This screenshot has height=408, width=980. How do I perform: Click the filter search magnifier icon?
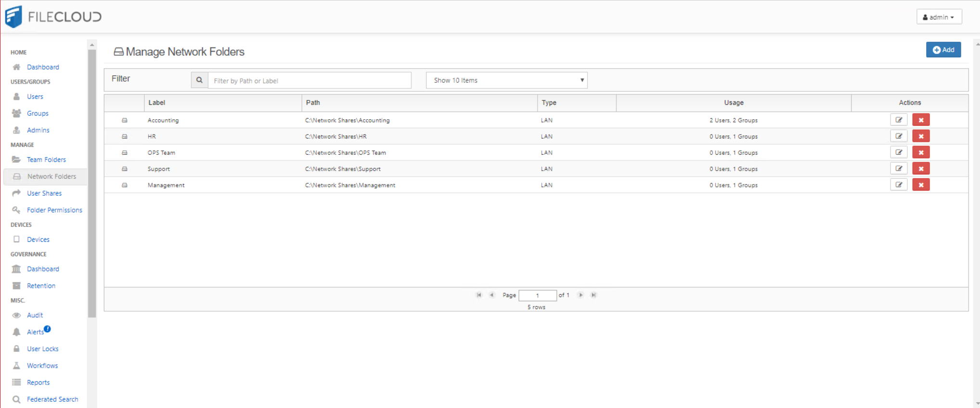click(x=199, y=80)
